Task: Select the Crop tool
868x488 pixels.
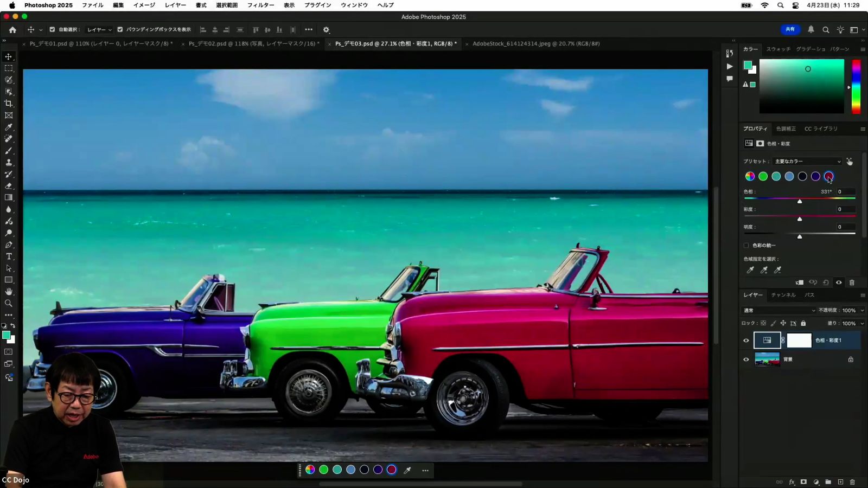Action: [x=9, y=104]
